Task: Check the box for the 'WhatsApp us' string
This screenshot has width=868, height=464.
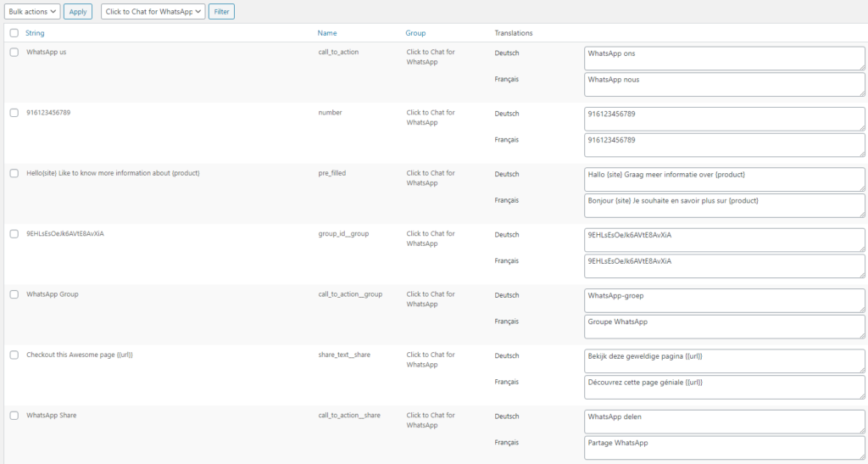Action: (x=14, y=53)
